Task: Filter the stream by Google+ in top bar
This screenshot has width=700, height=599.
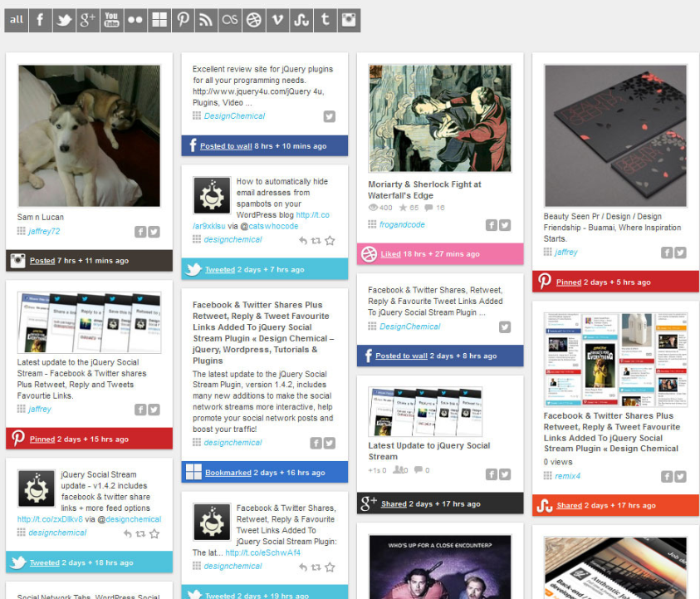Action: 88,20
